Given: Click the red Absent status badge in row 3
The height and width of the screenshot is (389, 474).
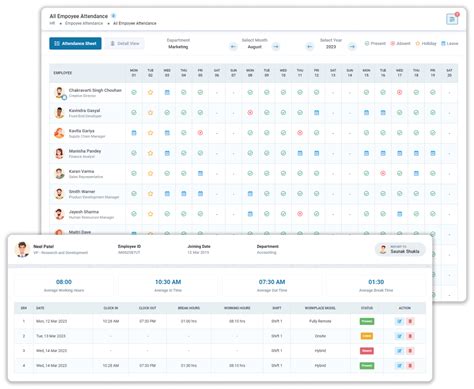Looking at the screenshot, I should point(367,351).
